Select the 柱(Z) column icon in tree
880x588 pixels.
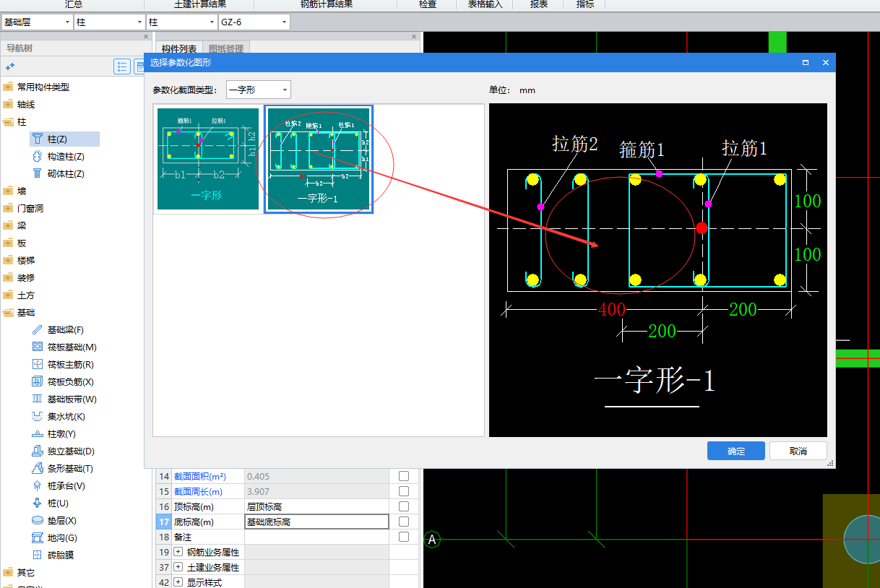coord(38,139)
